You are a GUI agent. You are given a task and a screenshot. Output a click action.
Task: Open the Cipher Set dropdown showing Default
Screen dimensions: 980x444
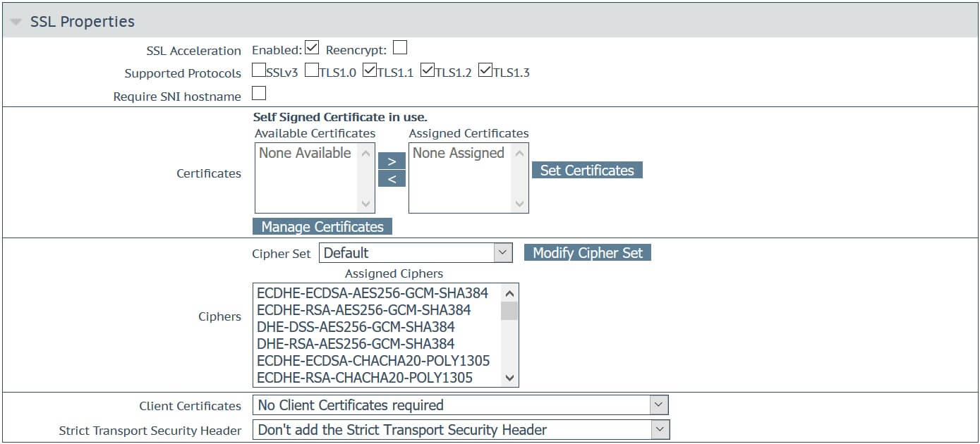pos(416,252)
